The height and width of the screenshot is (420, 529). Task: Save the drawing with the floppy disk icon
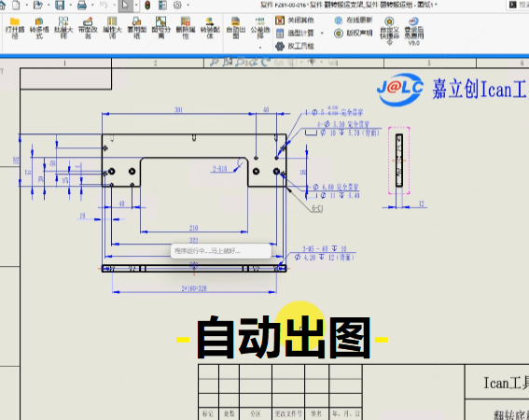(x=60, y=5)
